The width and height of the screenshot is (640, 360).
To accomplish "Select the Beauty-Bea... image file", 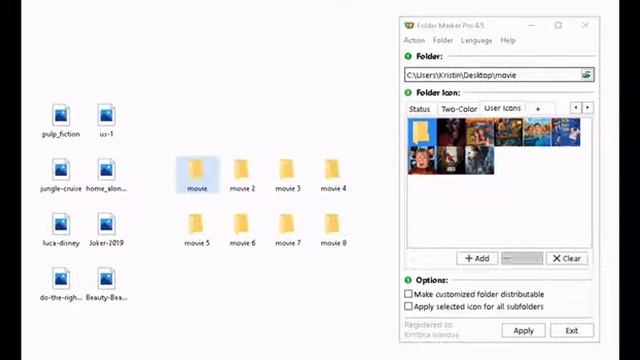I will [106, 284].
